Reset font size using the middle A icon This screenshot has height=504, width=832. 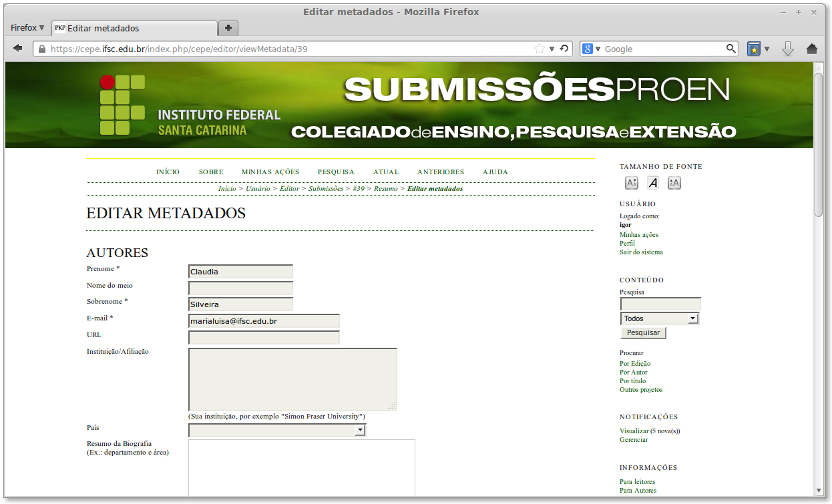click(652, 182)
